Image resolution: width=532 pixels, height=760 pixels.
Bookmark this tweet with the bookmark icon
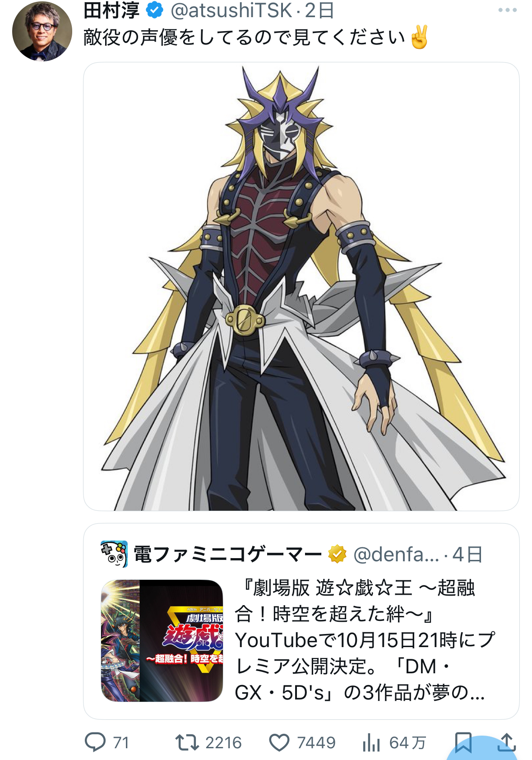[x=463, y=742]
